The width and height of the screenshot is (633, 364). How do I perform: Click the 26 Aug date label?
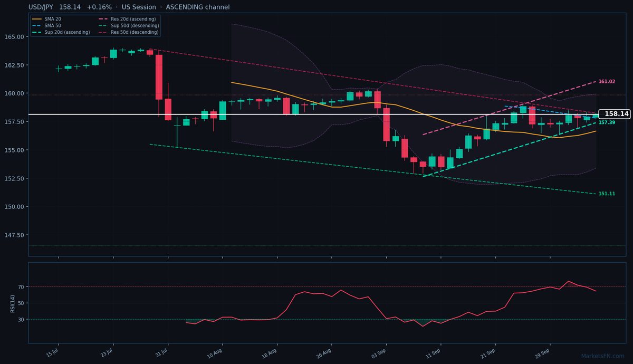[x=325, y=353]
